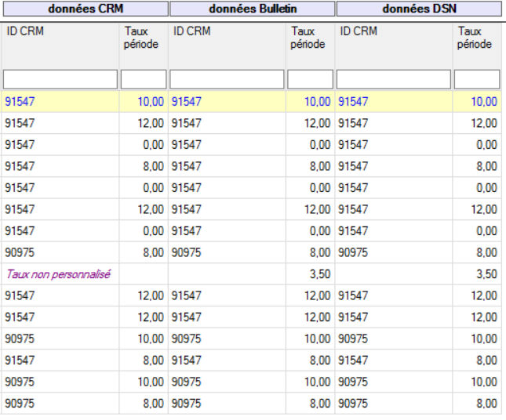Image resolution: width=506 pixels, height=420 pixels.
Task: Select the highlighted blue 10,00 cell in données CRM
Action: pos(144,102)
